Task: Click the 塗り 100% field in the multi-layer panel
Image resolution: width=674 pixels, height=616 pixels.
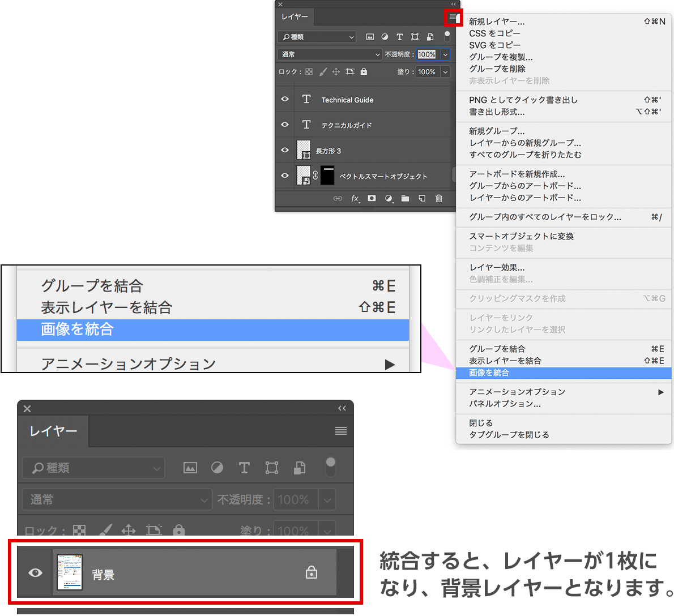Action: coord(427,72)
